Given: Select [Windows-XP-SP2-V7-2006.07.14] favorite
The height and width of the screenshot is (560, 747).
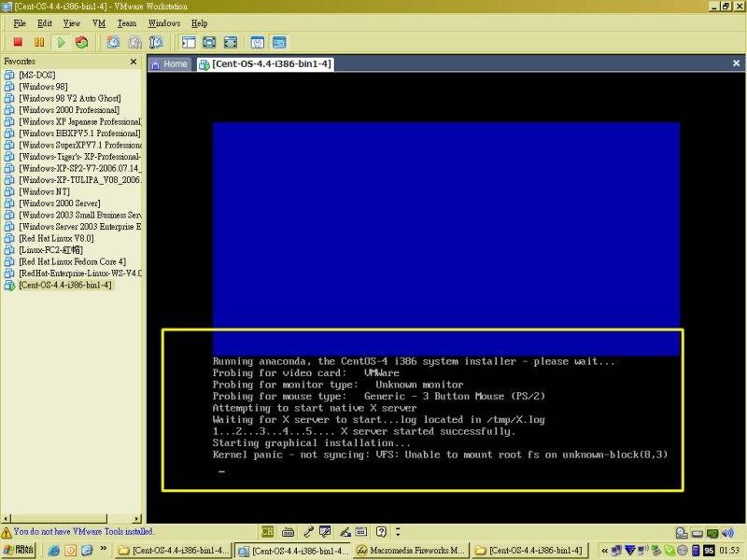Looking at the screenshot, I should [73, 168].
